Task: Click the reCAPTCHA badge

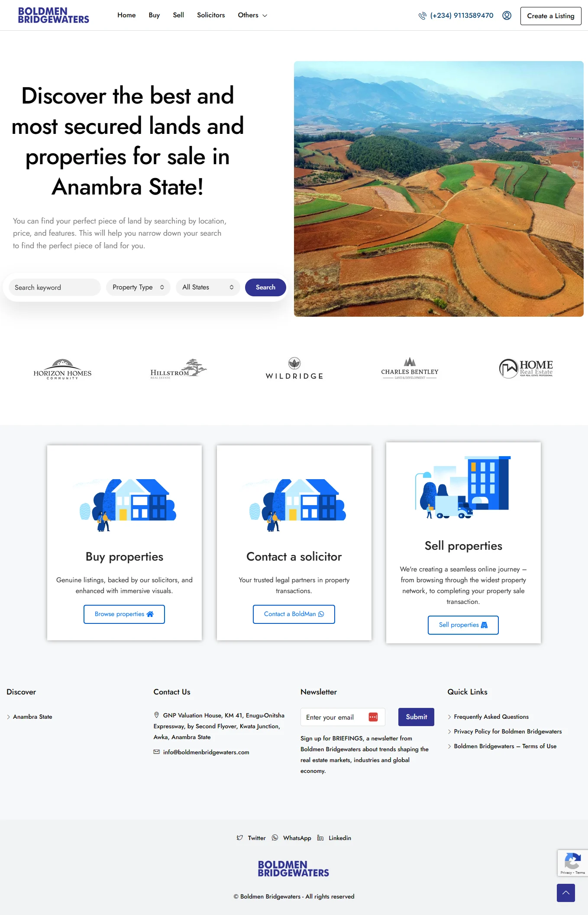Action: 572,863
